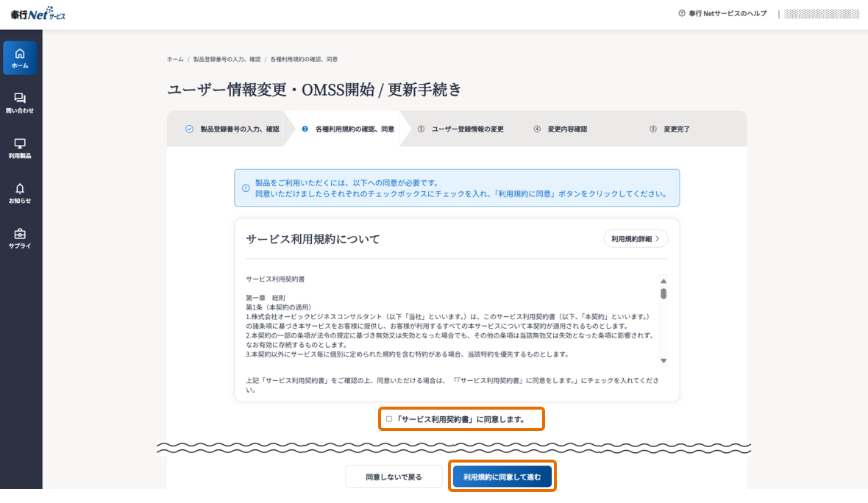The width and height of the screenshot is (868, 503).
Task: Click 利用規約に同意して進む button
Action: (502, 477)
